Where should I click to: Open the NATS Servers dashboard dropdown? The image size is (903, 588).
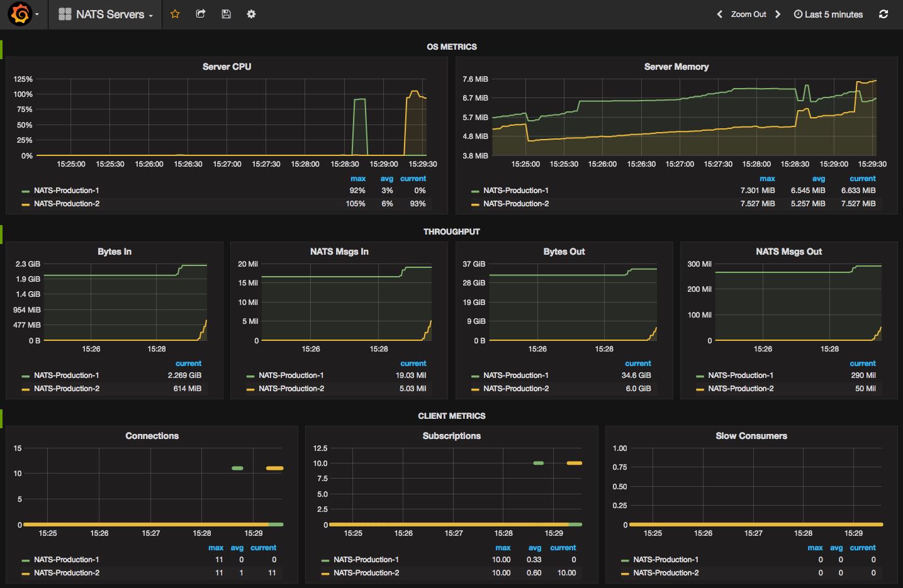106,14
